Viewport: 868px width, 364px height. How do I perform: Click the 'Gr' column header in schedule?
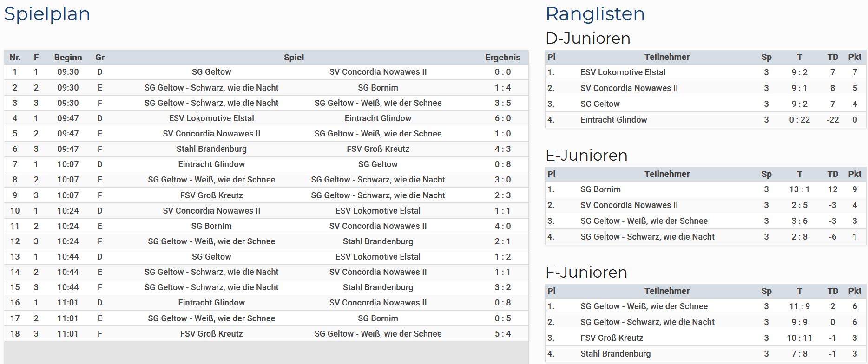click(x=100, y=58)
